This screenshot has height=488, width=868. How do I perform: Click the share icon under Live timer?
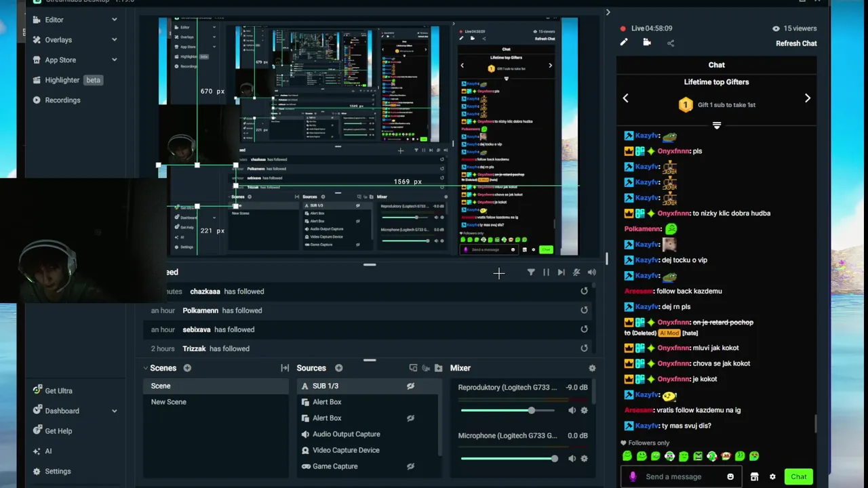click(671, 43)
